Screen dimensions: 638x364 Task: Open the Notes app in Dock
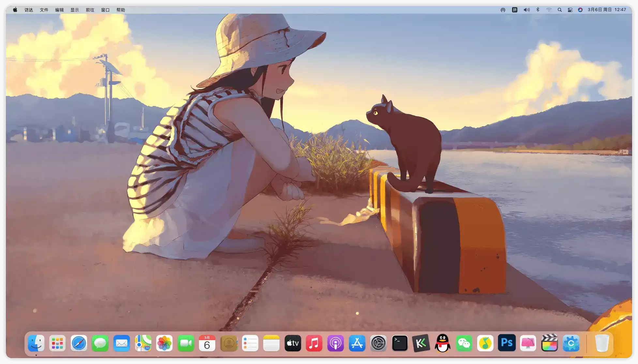pos(271,343)
